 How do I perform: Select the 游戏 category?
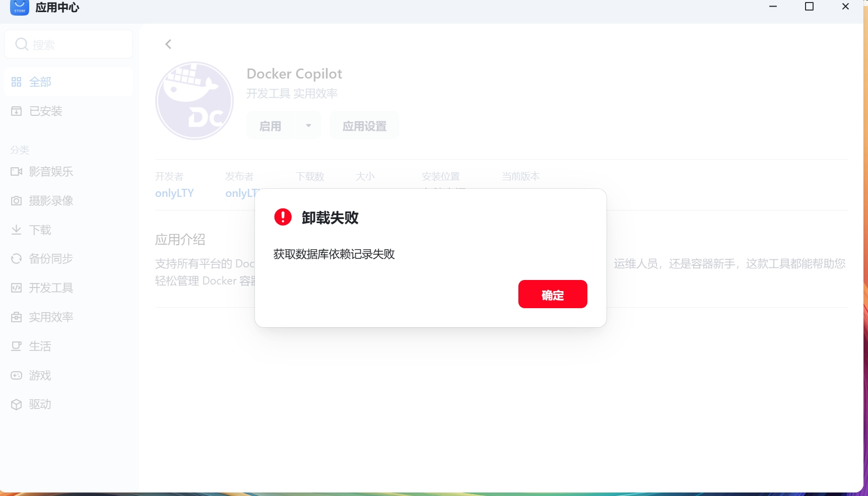[x=69, y=375]
